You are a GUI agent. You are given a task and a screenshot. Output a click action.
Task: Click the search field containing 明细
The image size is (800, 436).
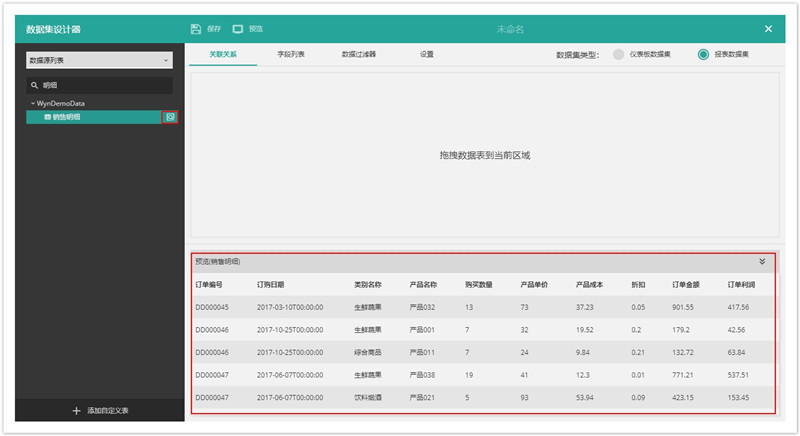[105, 86]
